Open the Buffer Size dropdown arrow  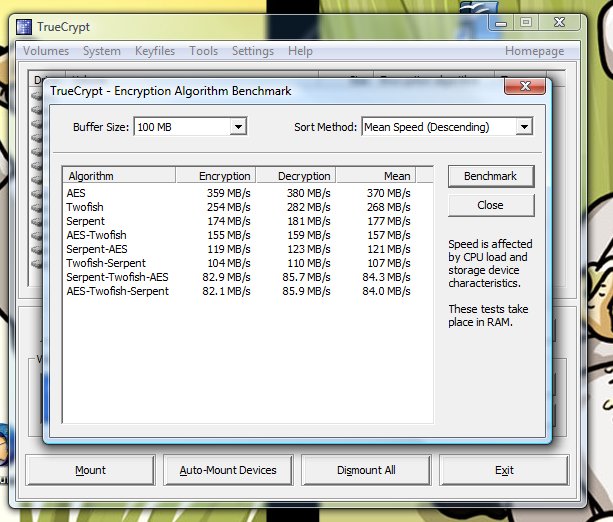(238, 127)
